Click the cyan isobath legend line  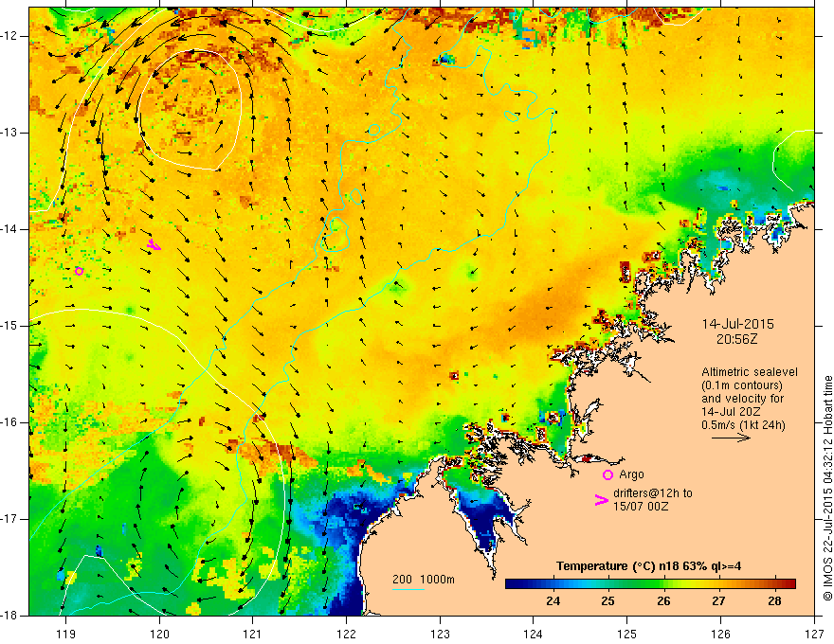[x=408, y=589]
